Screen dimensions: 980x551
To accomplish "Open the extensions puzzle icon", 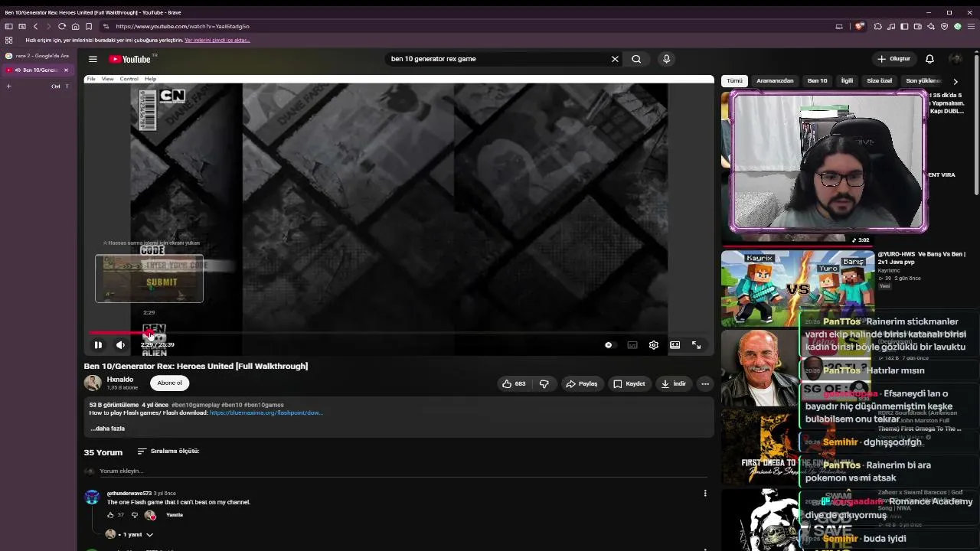I will click(x=878, y=26).
